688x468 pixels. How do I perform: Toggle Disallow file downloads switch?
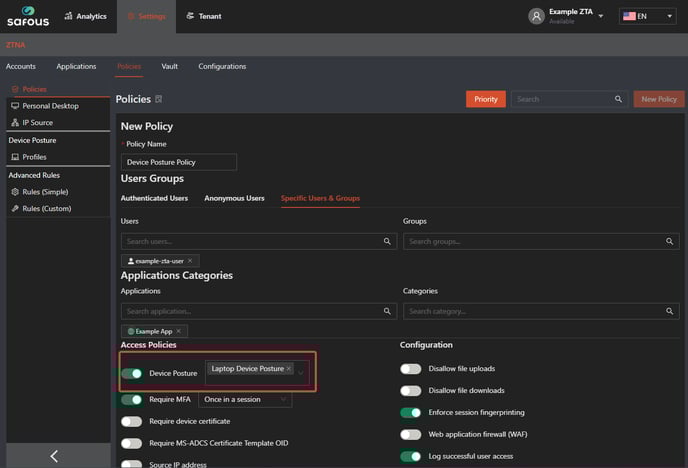click(411, 391)
